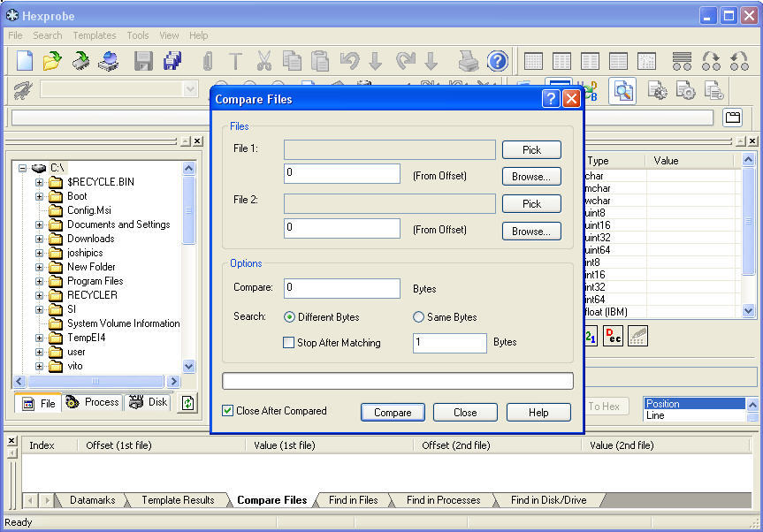Collapse the C:\ drive node
The image size is (763, 532).
(x=22, y=168)
